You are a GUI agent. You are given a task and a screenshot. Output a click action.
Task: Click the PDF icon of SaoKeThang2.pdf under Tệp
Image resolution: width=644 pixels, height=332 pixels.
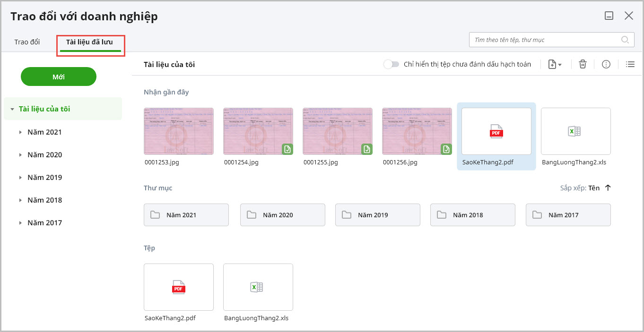tap(179, 287)
